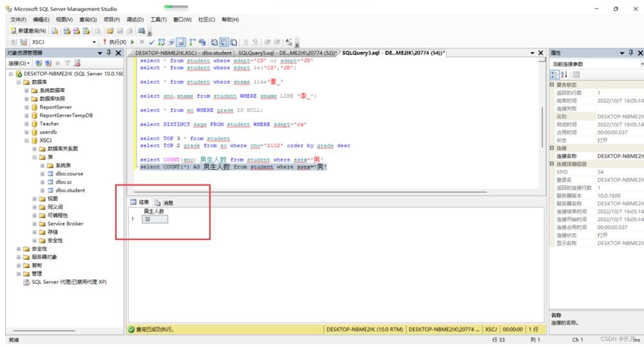Click the 执行 (Execute) button

click(x=114, y=42)
